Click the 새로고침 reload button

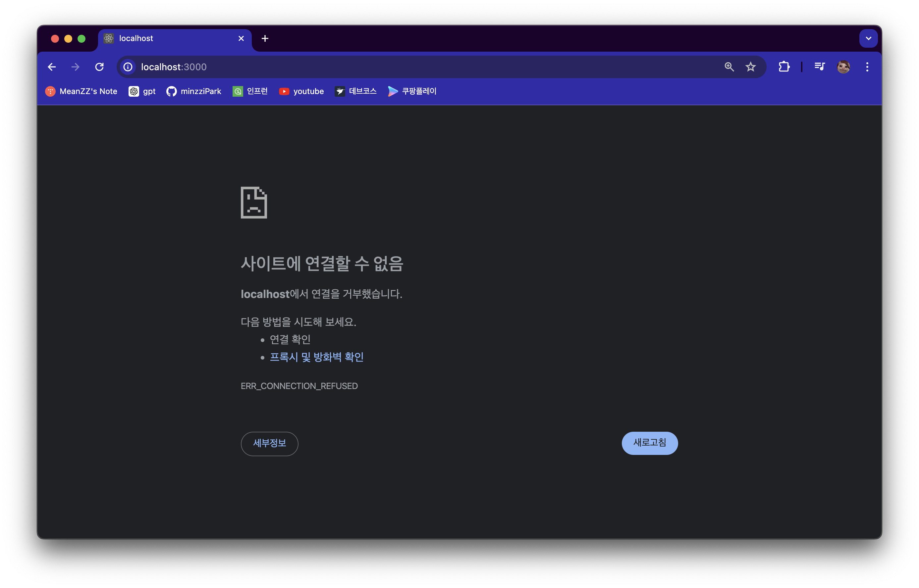click(649, 443)
